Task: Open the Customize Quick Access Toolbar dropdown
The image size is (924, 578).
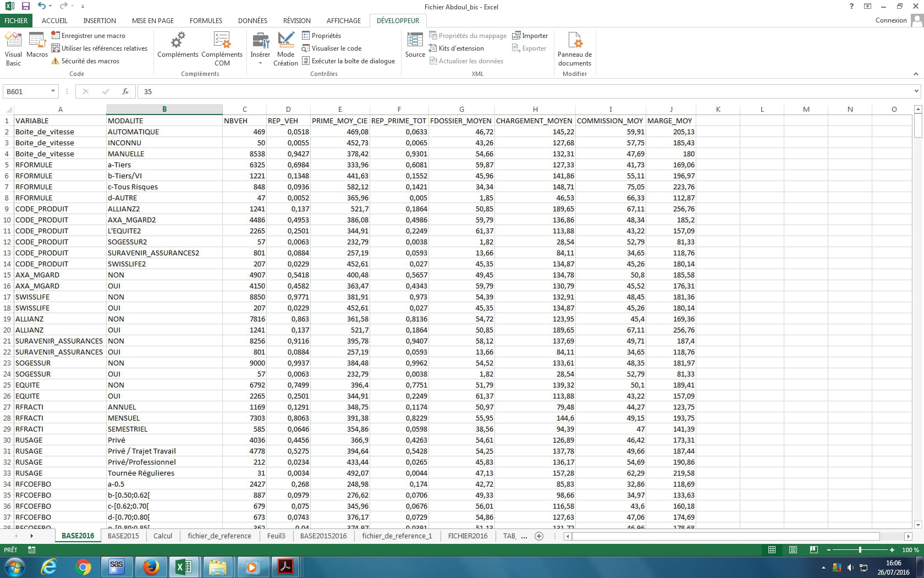Action: coord(82,7)
